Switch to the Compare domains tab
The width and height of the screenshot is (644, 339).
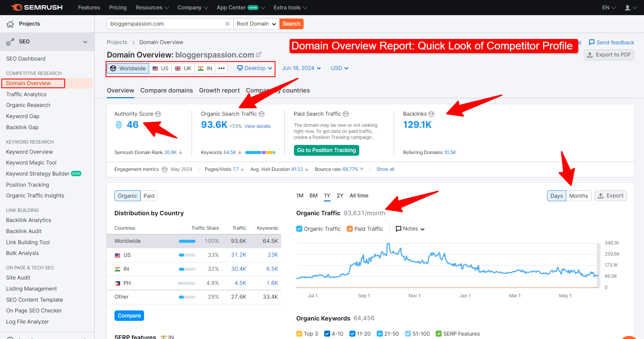[x=166, y=90]
